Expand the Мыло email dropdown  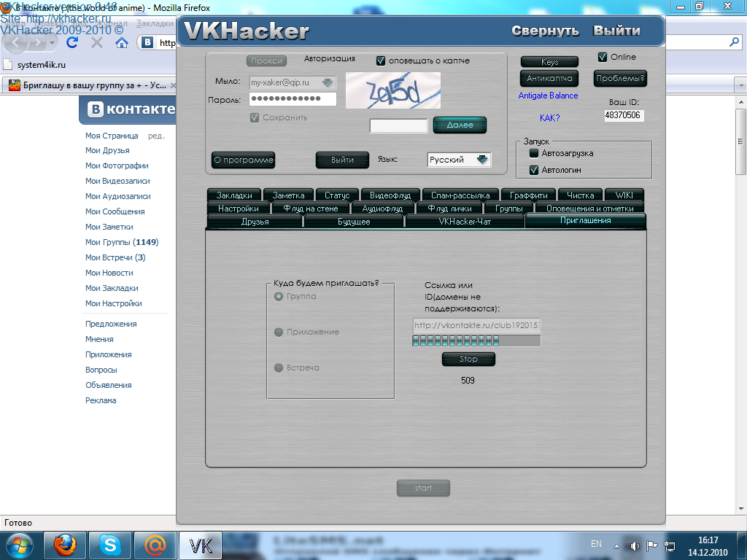pos(328,82)
